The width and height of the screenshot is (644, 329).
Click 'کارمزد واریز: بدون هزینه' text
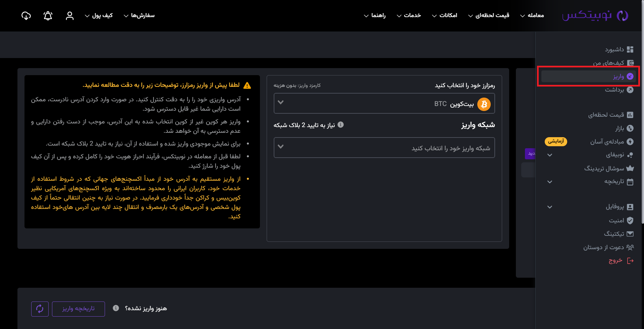point(297,86)
